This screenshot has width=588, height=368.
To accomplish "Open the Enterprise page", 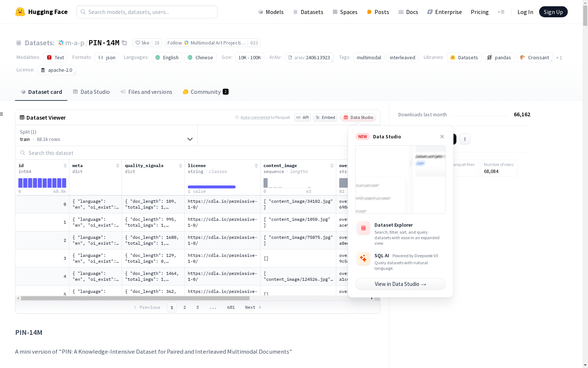I will [x=444, y=12].
